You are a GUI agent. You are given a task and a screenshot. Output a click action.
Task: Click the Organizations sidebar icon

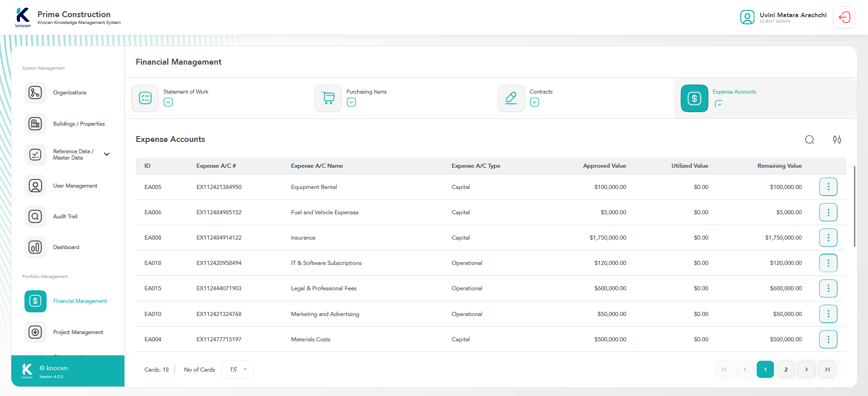(x=35, y=93)
